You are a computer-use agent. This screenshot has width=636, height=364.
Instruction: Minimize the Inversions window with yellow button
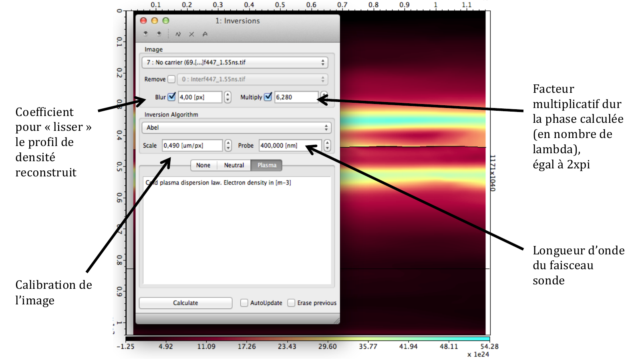tap(155, 21)
